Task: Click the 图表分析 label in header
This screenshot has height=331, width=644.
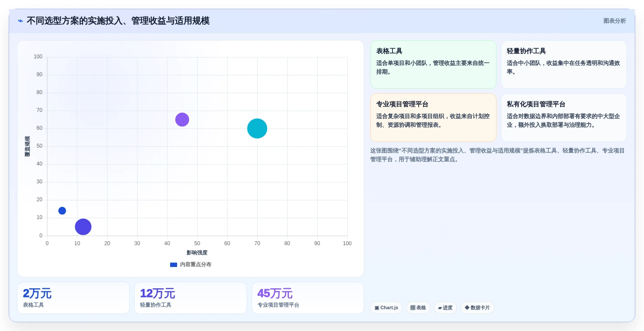Action: (614, 21)
